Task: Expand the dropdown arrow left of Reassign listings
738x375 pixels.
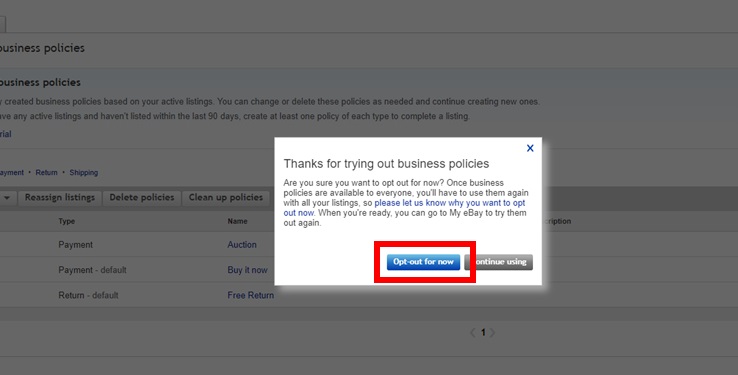Action: [7, 198]
